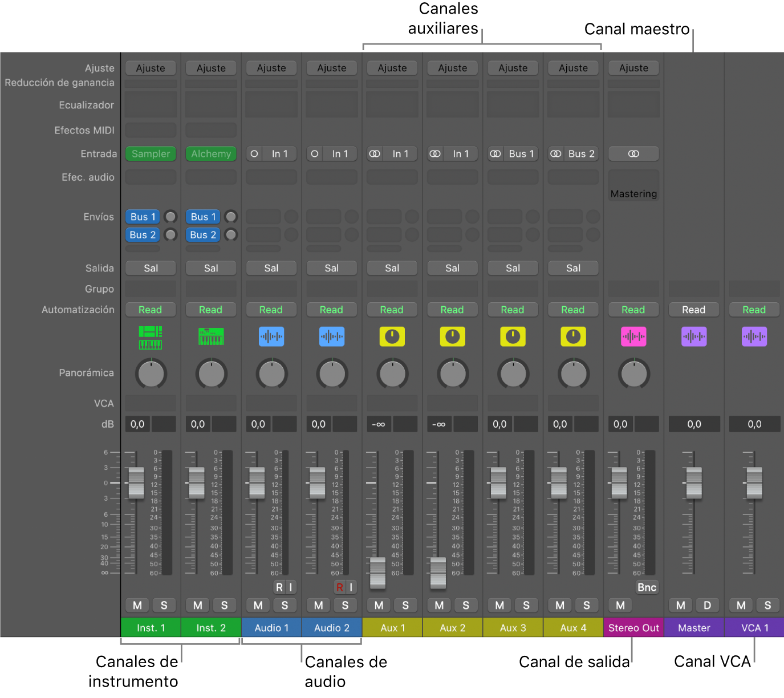Toggle input monitoring on Audio 1

[291, 587]
